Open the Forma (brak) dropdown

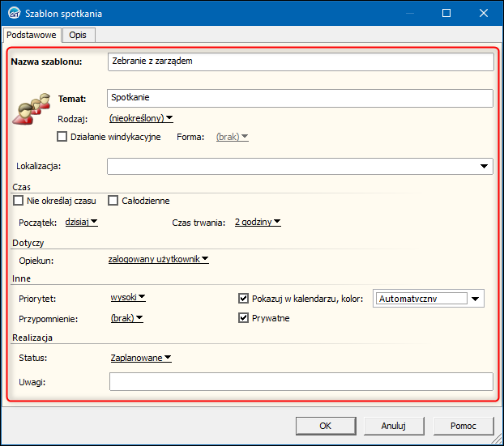[x=232, y=137]
